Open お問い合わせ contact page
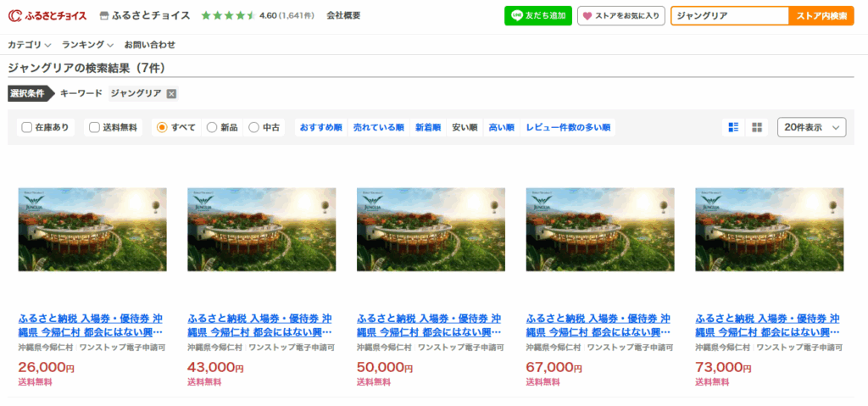 [x=149, y=45]
